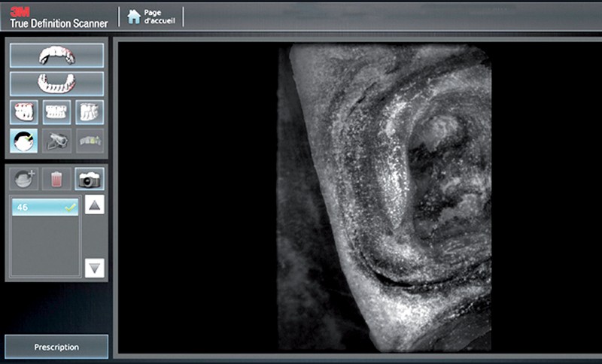Viewport: 602px width, 364px height.
Task: Choose the right bite scan icon
Action: pyautogui.click(x=90, y=112)
